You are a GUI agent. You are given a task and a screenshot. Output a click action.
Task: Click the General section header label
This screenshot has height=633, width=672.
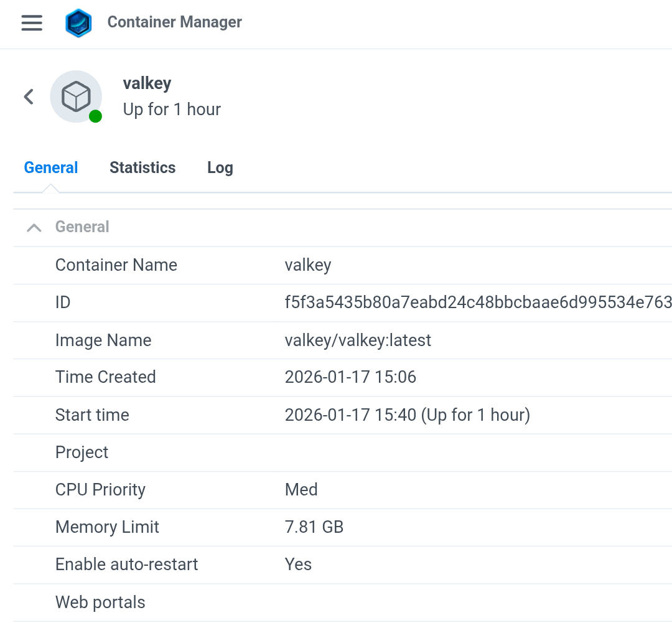coord(82,227)
